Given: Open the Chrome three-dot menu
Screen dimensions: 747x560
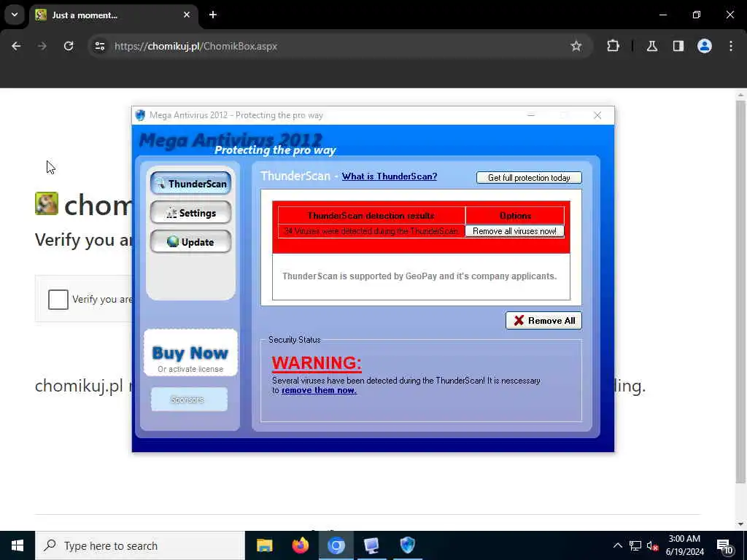Looking at the screenshot, I should pyautogui.click(x=731, y=46).
